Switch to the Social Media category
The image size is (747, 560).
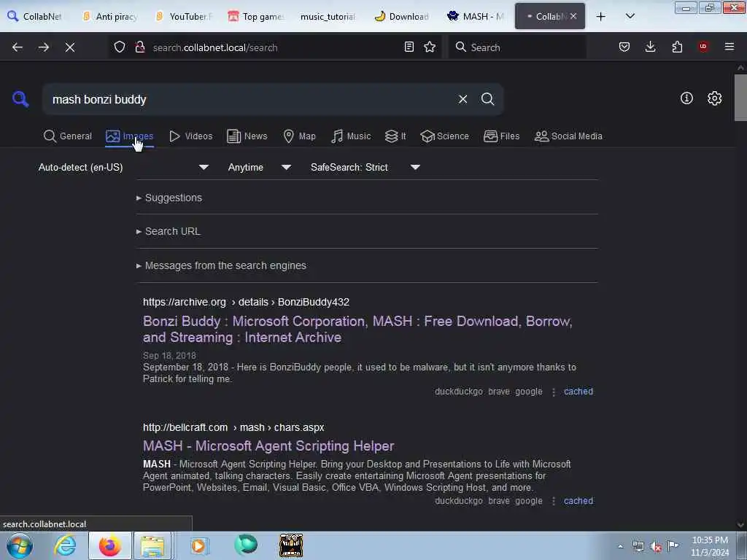click(x=568, y=136)
